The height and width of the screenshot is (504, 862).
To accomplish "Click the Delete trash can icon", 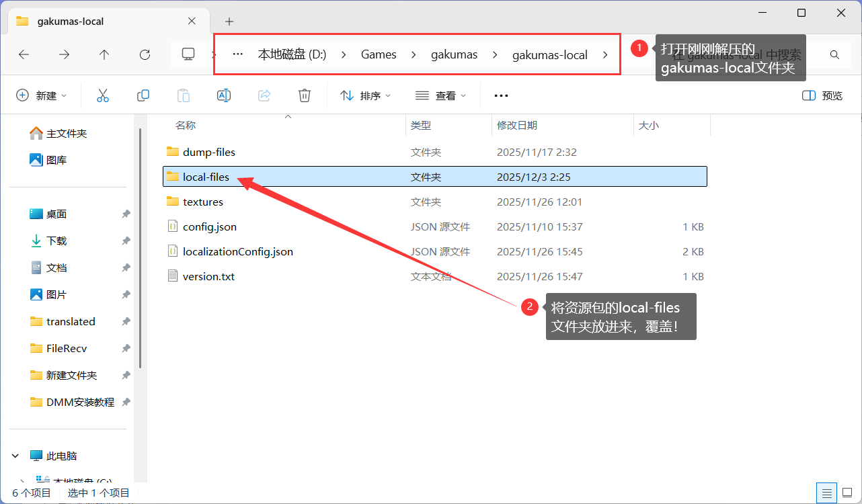I will point(305,96).
